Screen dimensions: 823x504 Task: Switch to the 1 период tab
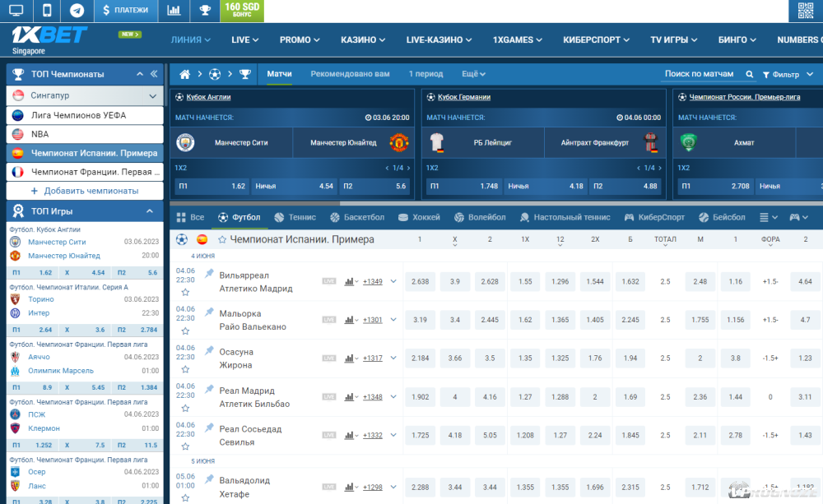425,74
